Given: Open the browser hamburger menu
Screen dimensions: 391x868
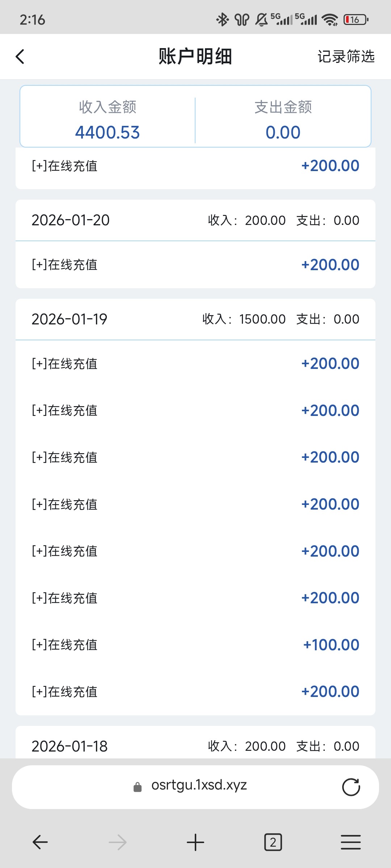Looking at the screenshot, I should click(x=350, y=842).
